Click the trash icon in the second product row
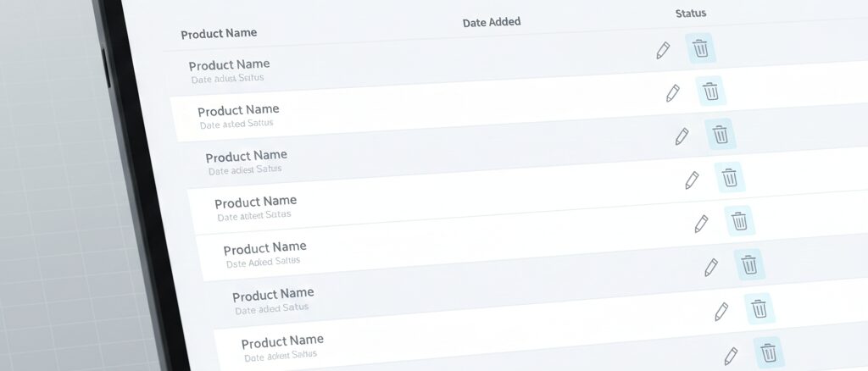 [710, 91]
